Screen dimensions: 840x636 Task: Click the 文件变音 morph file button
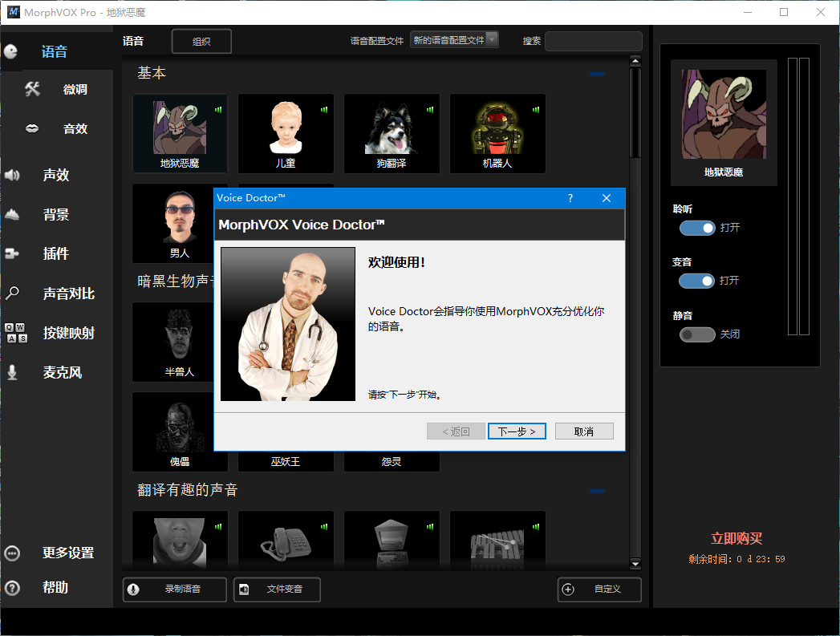(x=277, y=589)
